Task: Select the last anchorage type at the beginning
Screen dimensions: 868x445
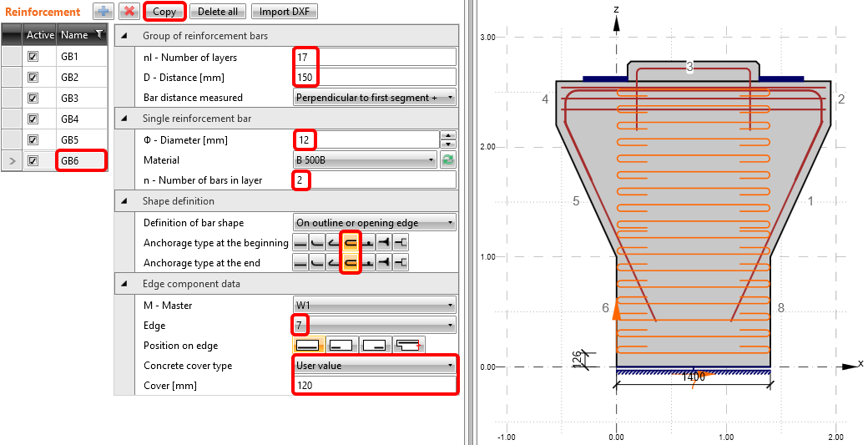Action: 401,243
